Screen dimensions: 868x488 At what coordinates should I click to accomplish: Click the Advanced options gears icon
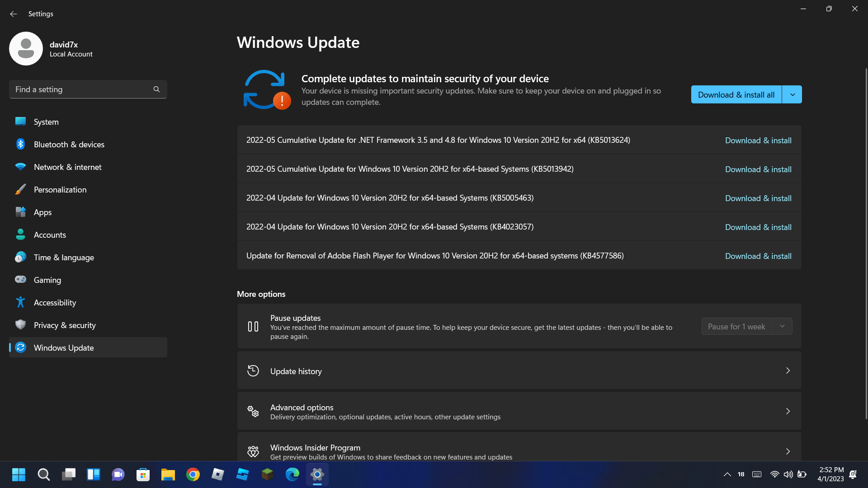[x=253, y=411]
